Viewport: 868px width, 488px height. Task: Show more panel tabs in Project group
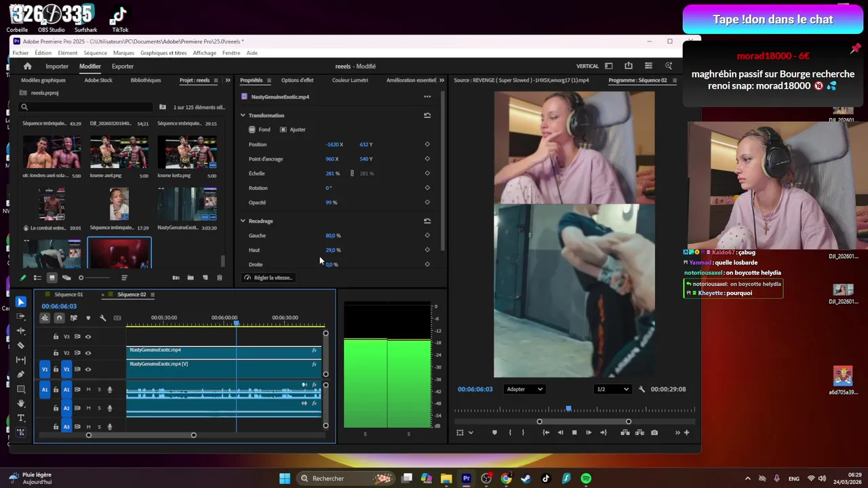click(226, 80)
